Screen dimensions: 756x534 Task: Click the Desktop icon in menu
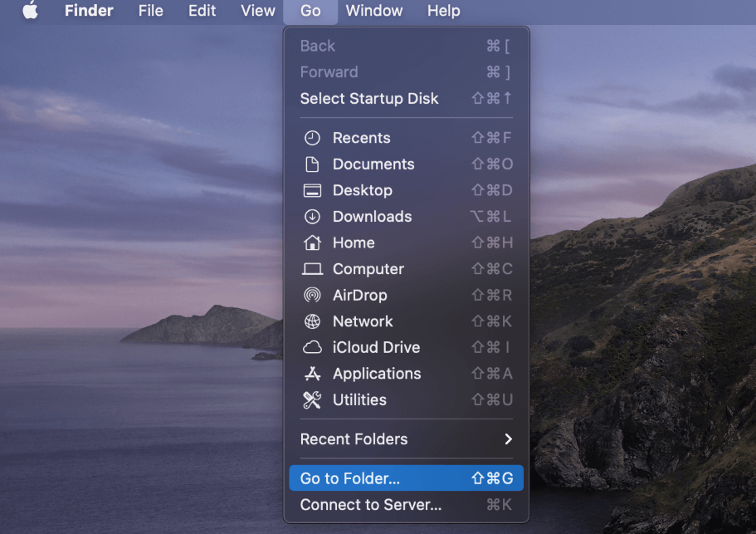[312, 190]
